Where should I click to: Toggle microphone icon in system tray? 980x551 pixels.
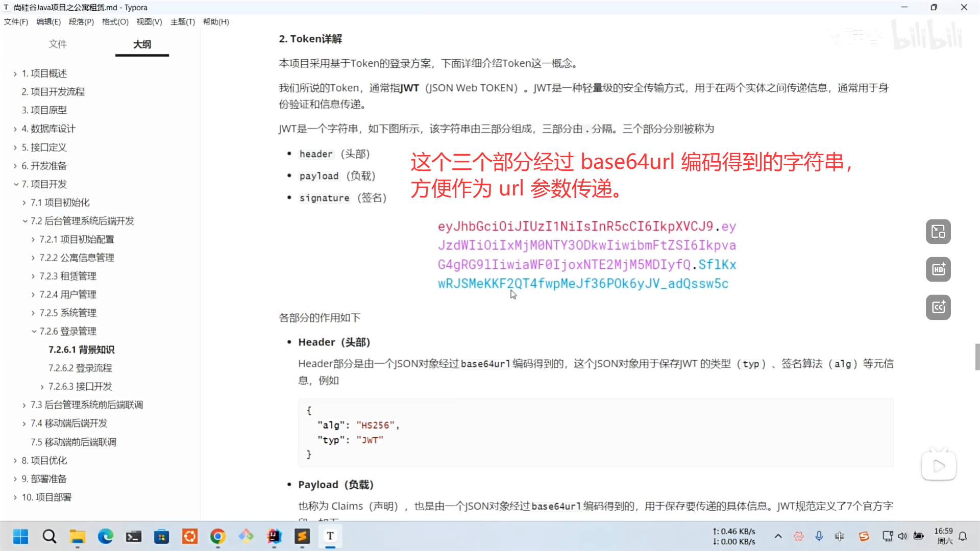819,536
